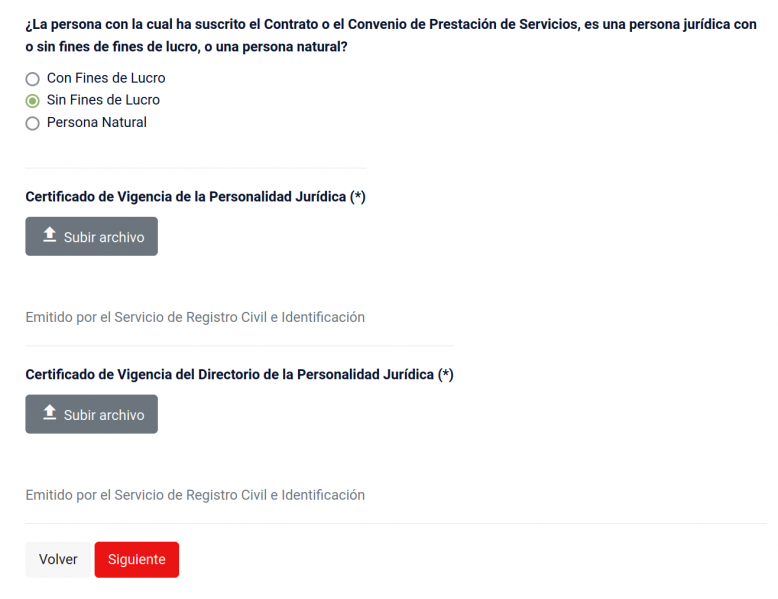The width and height of the screenshot is (778, 599).
Task: Click the second 'Emitido por el Servicio' note
Action: [x=195, y=495]
